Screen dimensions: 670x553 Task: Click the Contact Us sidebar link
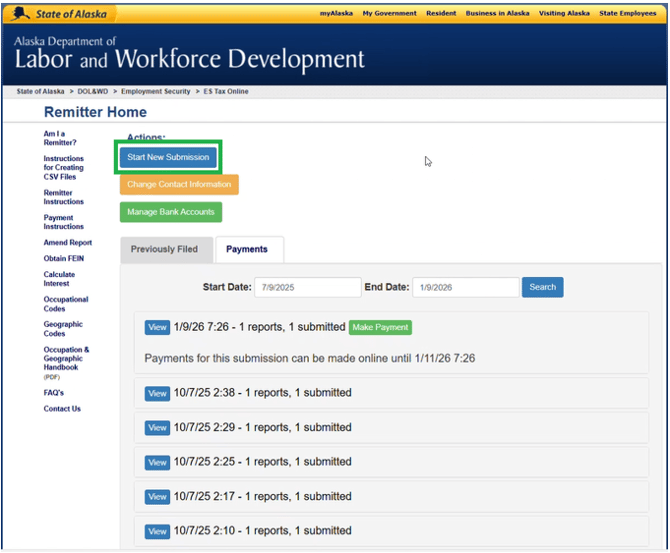tap(62, 409)
